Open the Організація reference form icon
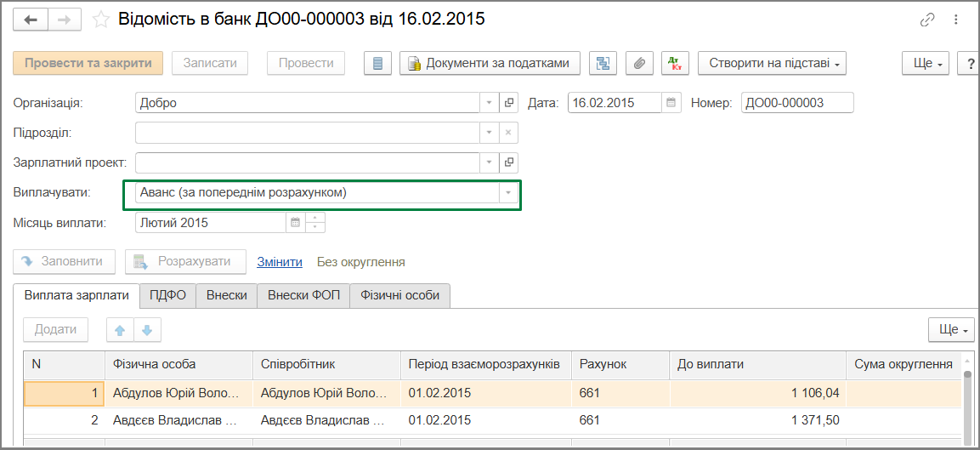The width and height of the screenshot is (980, 450). click(509, 103)
